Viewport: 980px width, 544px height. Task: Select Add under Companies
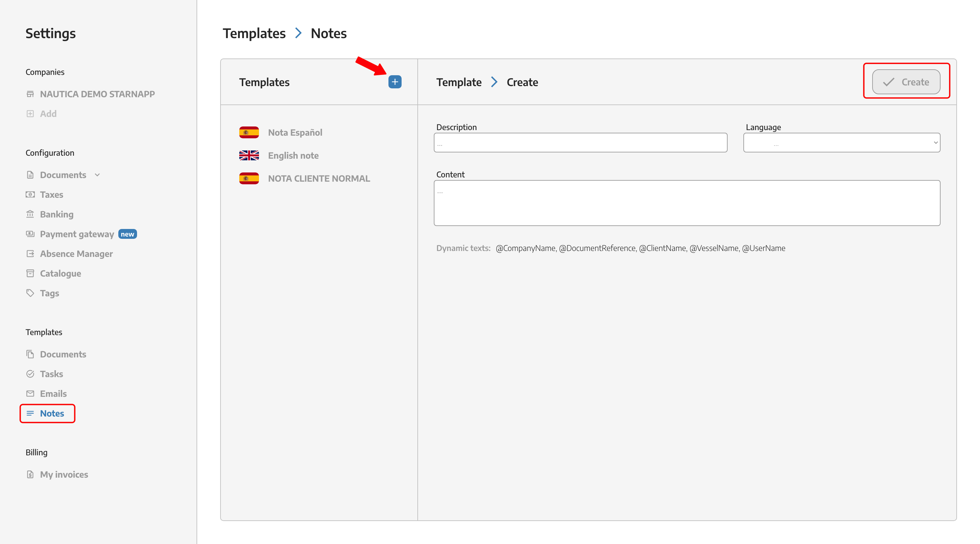[x=48, y=114]
